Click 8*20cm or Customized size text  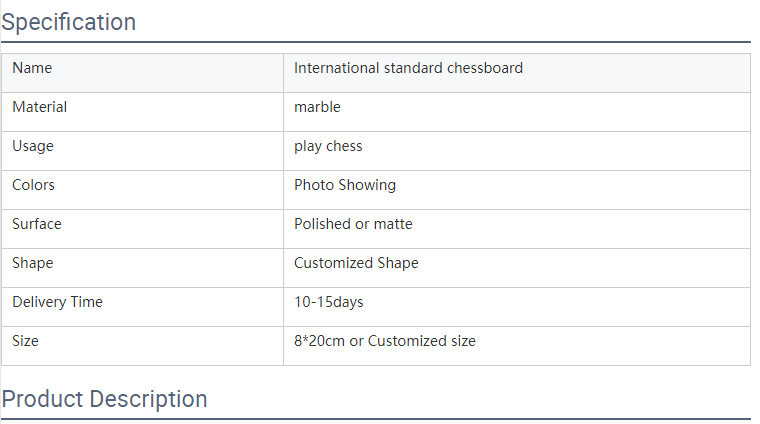point(385,341)
